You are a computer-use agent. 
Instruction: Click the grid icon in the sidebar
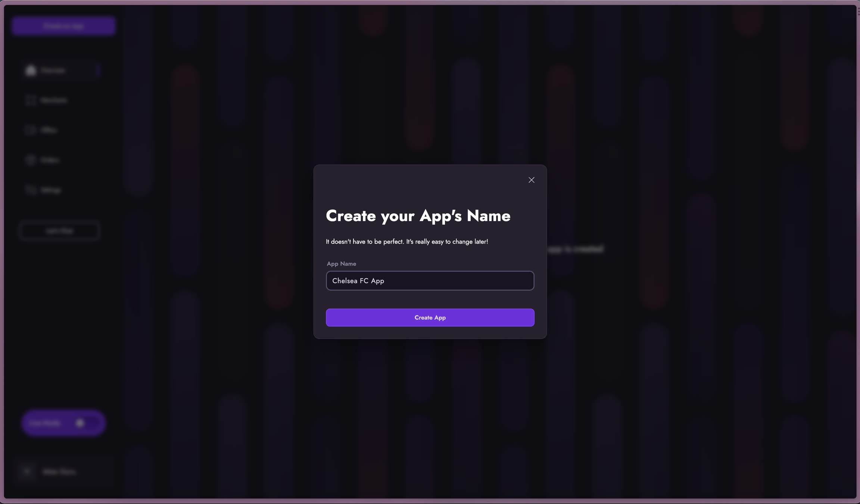(x=31, y=100)
